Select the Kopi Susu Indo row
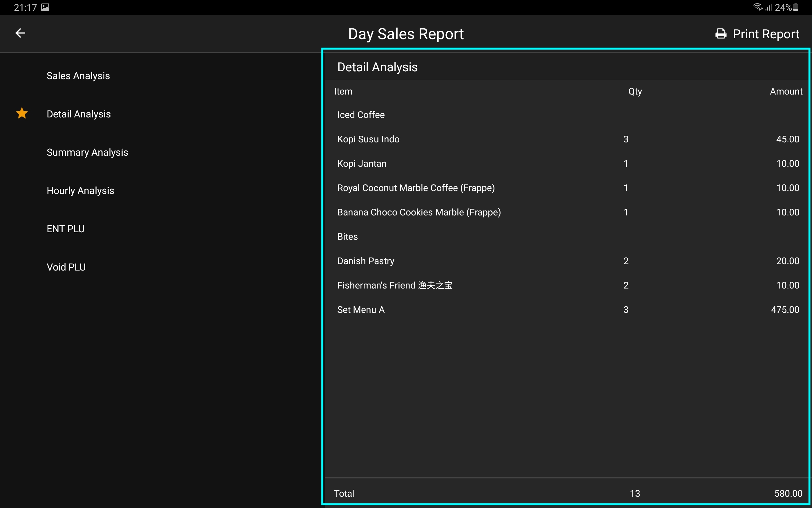This screenshot has width=812, height=508. [x=368, y=139]
